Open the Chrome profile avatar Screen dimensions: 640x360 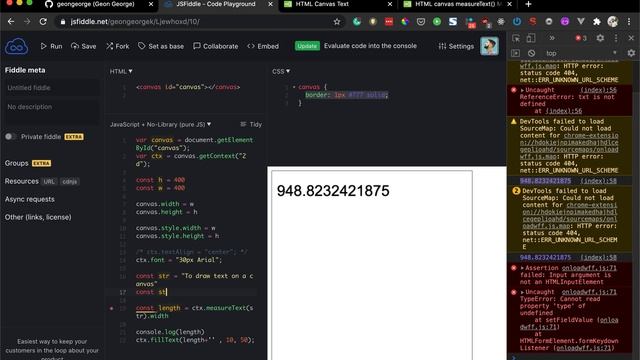613,22
